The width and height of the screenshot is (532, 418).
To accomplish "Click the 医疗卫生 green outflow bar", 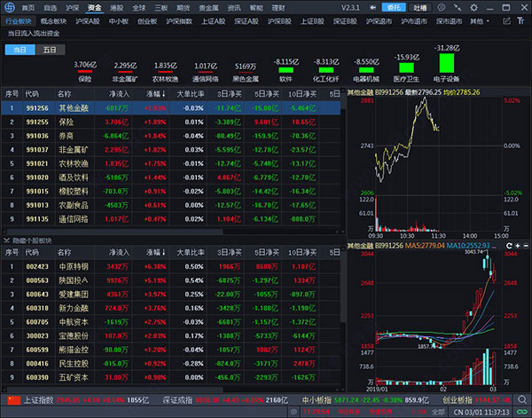I will click(406, 67).
